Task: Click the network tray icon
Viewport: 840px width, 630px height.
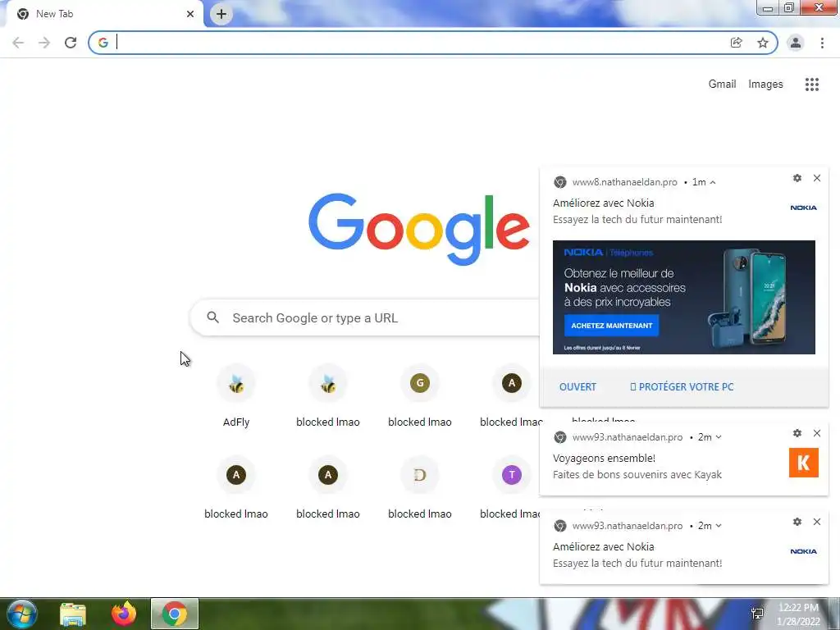Action: pyautogui.click(x=757, y=614)
